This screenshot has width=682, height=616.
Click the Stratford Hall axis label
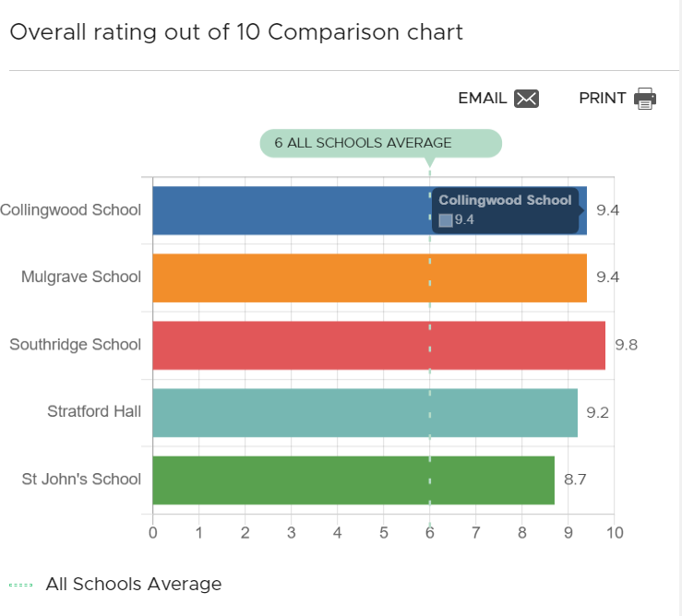(x=94, y=411)
